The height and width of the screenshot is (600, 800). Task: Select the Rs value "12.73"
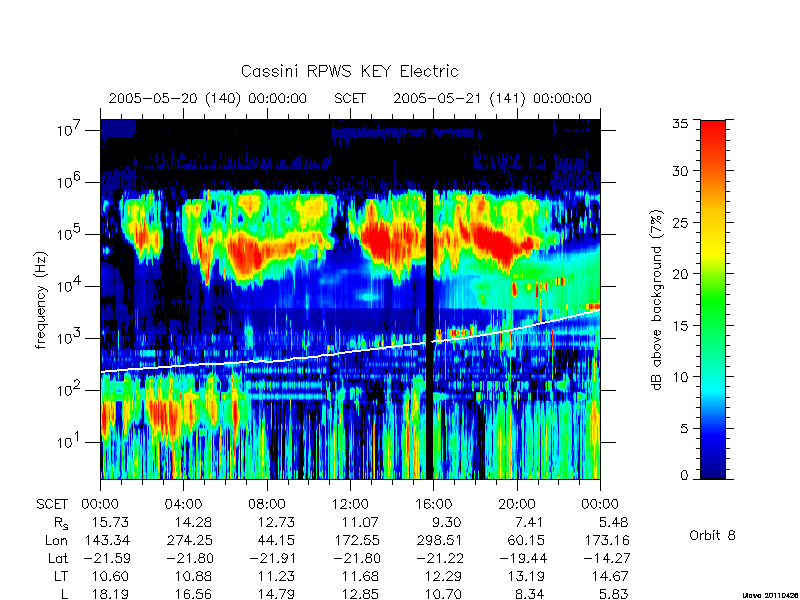(277, 522)
